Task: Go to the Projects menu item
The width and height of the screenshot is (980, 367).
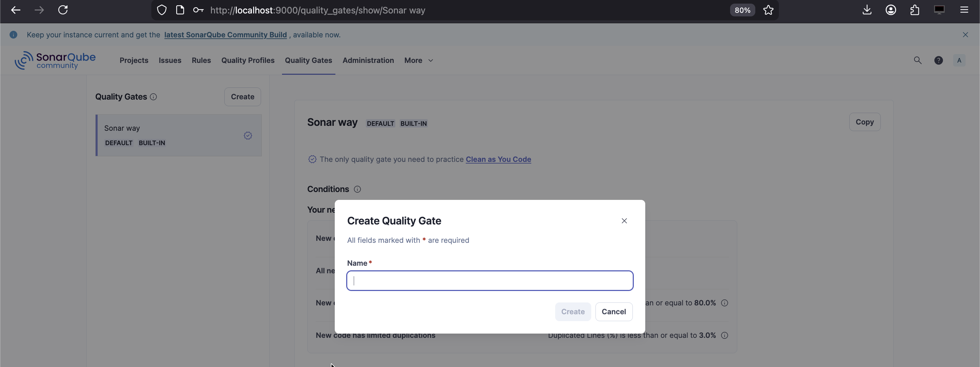Action: click(134, 60)
